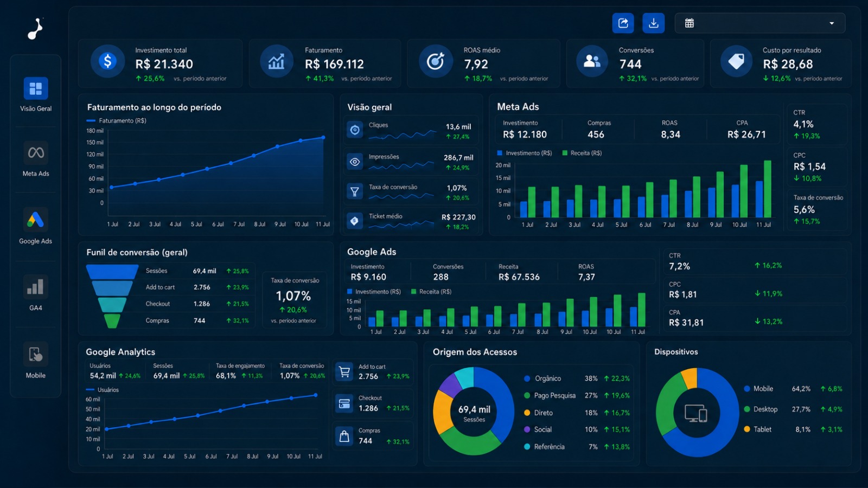Click the download icon button
This screenshot has height=488, width=868.
(654, 23)
